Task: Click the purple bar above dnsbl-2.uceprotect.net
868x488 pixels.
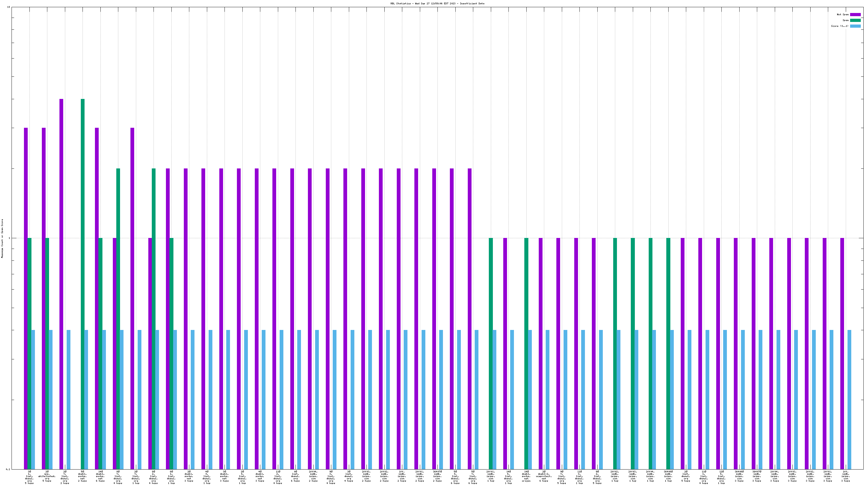Action: coord(540,354)
